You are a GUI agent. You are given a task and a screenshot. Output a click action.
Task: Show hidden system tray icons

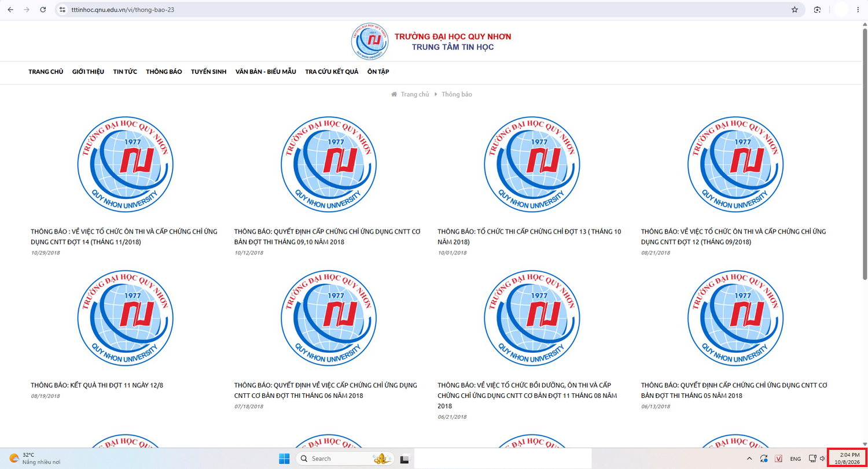(750, 459)
